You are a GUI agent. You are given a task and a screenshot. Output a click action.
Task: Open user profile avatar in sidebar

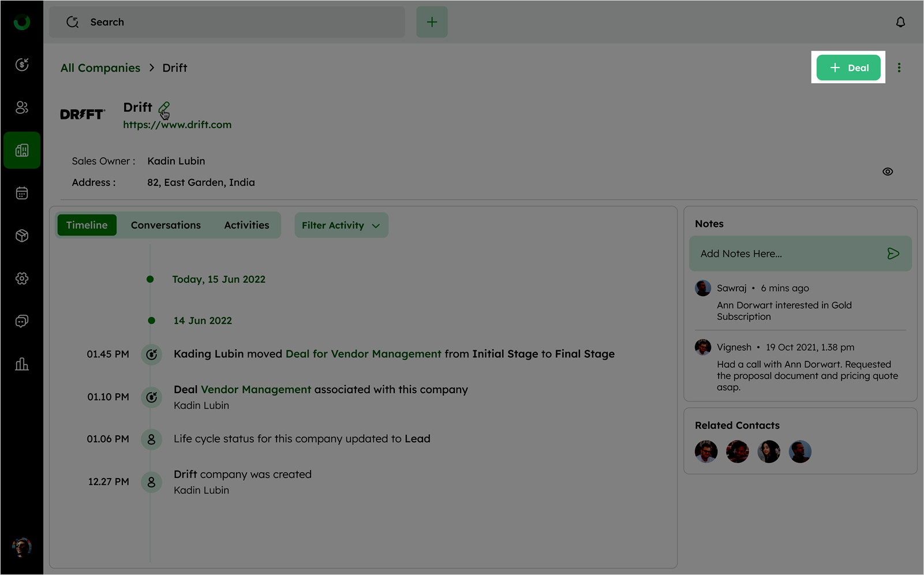(x=22, y=547)
